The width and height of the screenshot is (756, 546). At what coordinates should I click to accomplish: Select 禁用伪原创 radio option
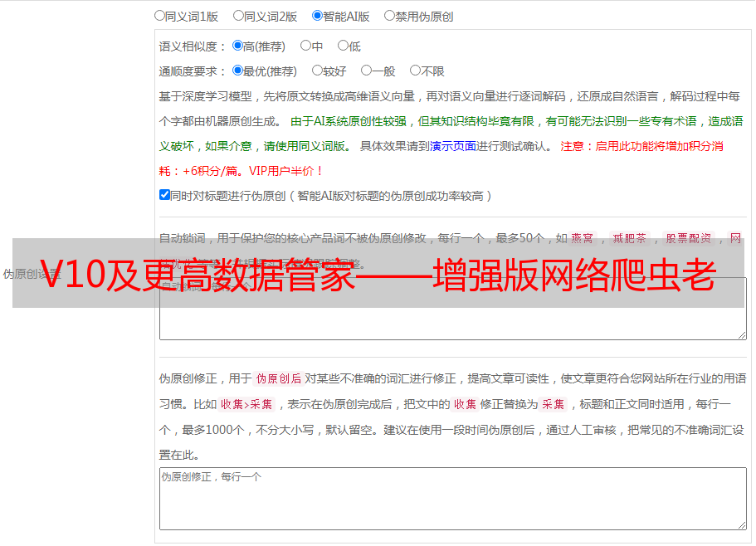tap(389, 16)
